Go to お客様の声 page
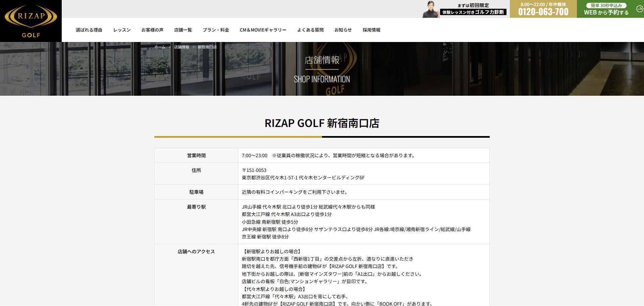 pyautogui.click(x=152, y=30)
